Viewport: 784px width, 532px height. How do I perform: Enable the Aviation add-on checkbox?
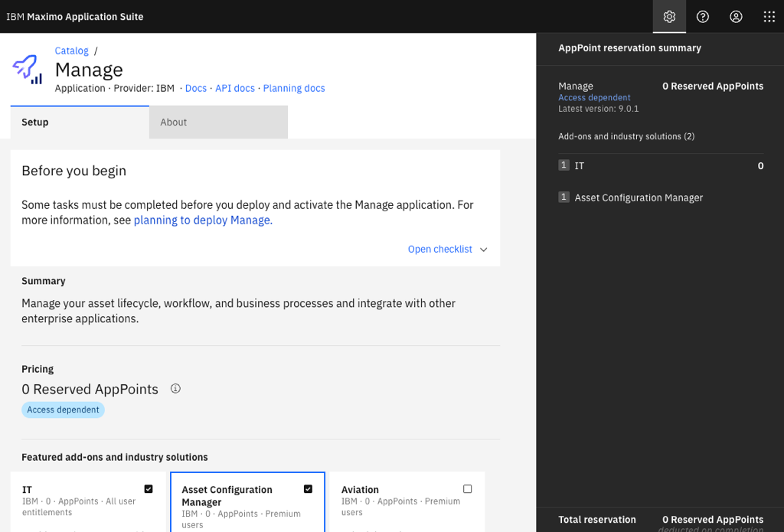(x=468, y=489)
